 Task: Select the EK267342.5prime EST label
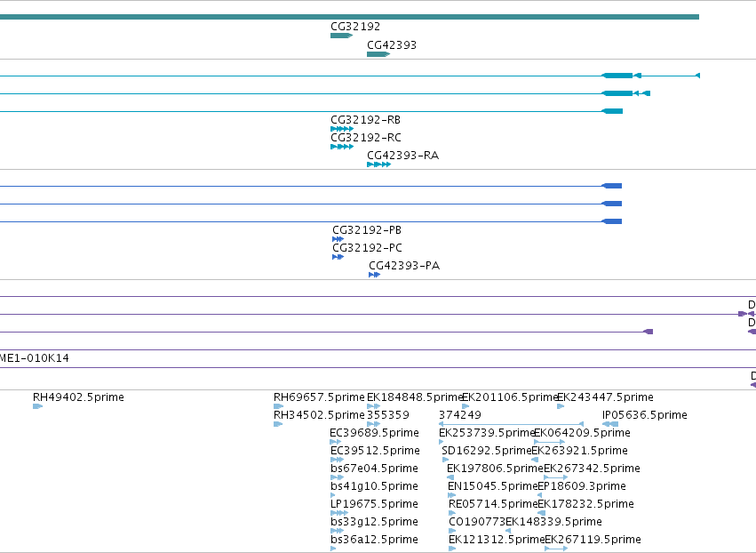point(592,469)
